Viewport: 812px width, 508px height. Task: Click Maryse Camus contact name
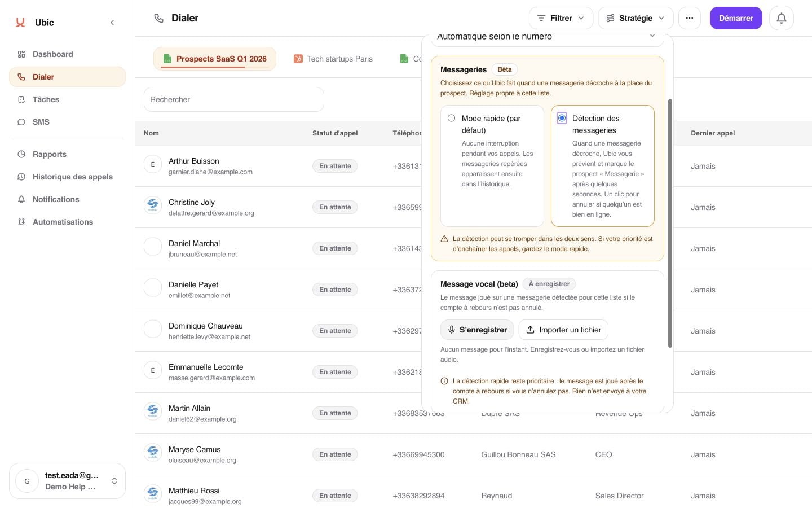pyautogui.click(x=195, y=449)
